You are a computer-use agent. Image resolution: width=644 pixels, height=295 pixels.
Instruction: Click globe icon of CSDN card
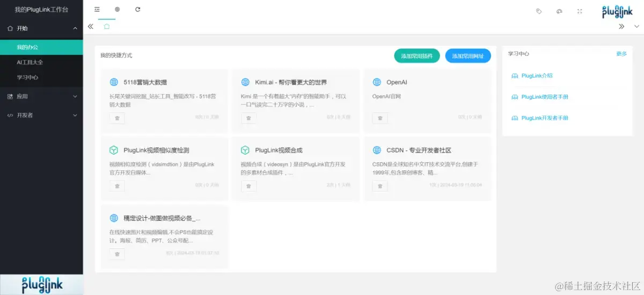tap(377, 150)
